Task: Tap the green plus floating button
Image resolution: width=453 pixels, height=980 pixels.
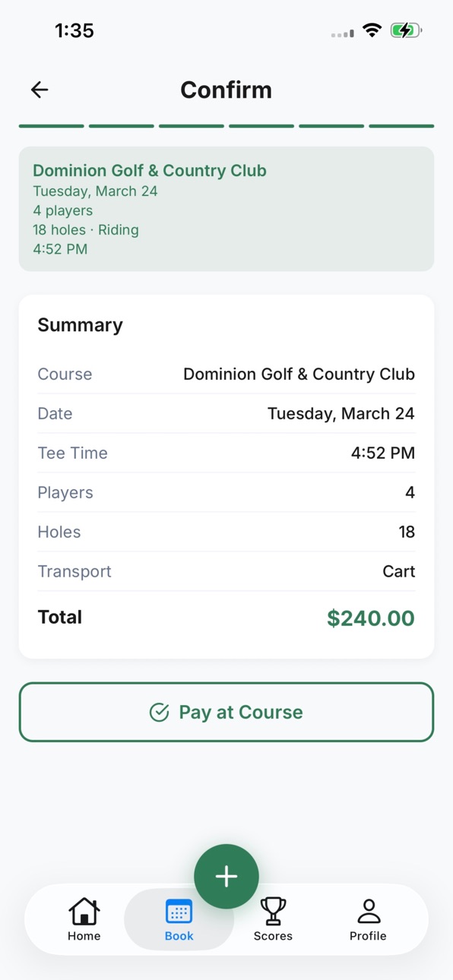Action: tap(226, 876)
